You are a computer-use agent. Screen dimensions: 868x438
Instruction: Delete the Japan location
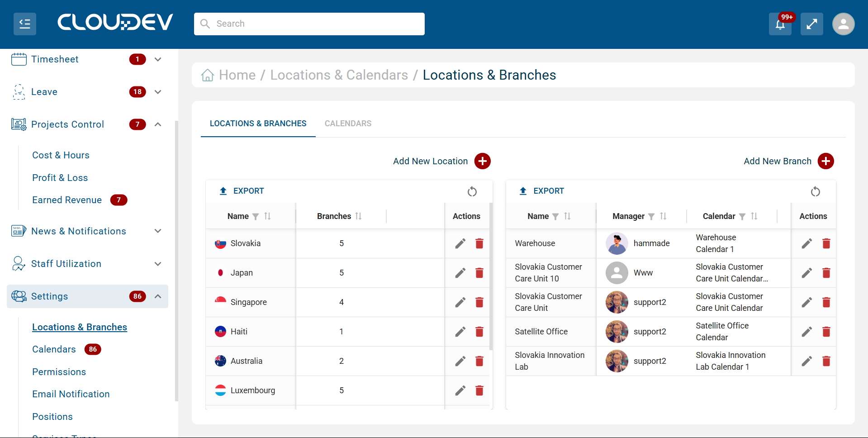click(x=479, y=273)
